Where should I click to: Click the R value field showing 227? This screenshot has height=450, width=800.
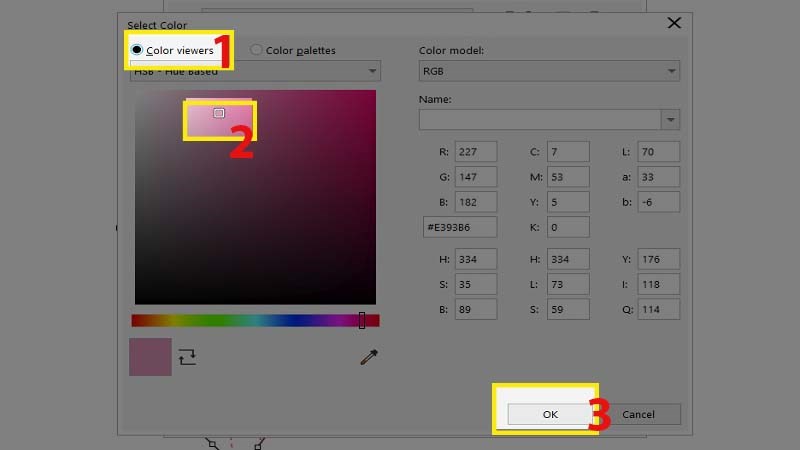click(475, 153)
